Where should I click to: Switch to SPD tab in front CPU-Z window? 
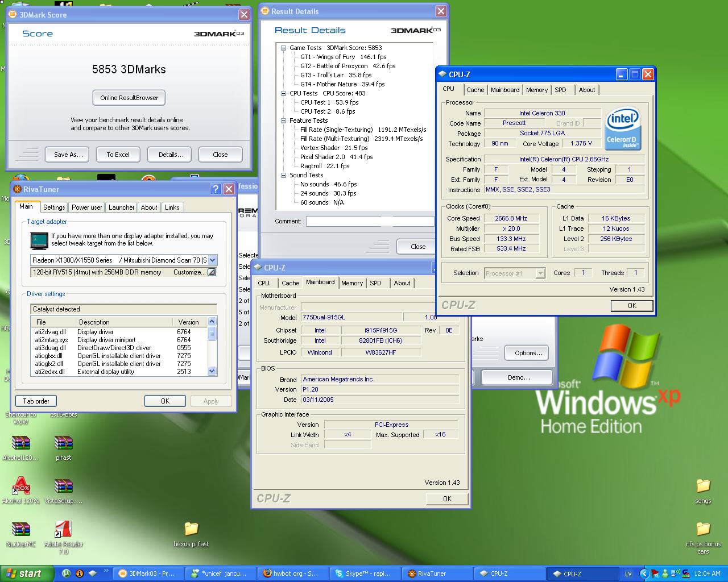click(x=561, y=90)
